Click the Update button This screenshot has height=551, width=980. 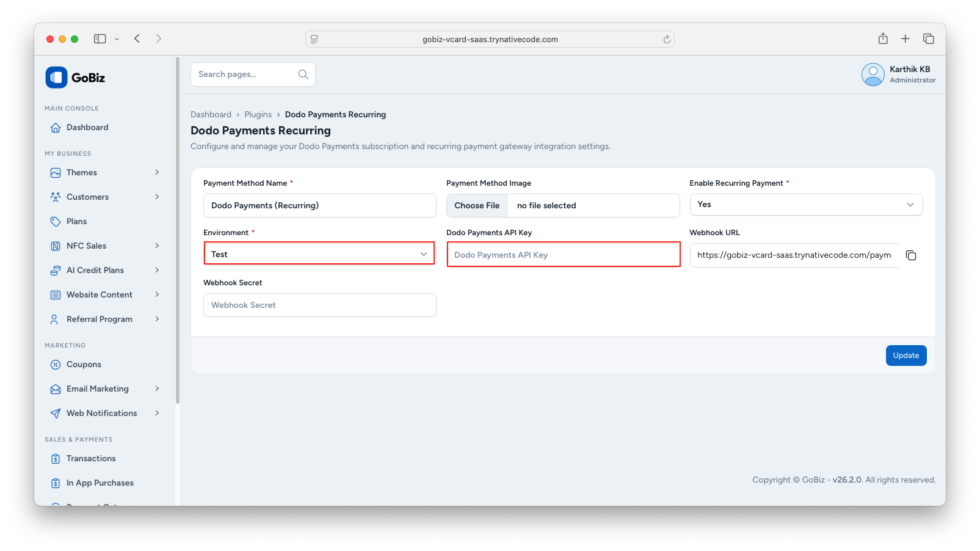coord(906,356)
